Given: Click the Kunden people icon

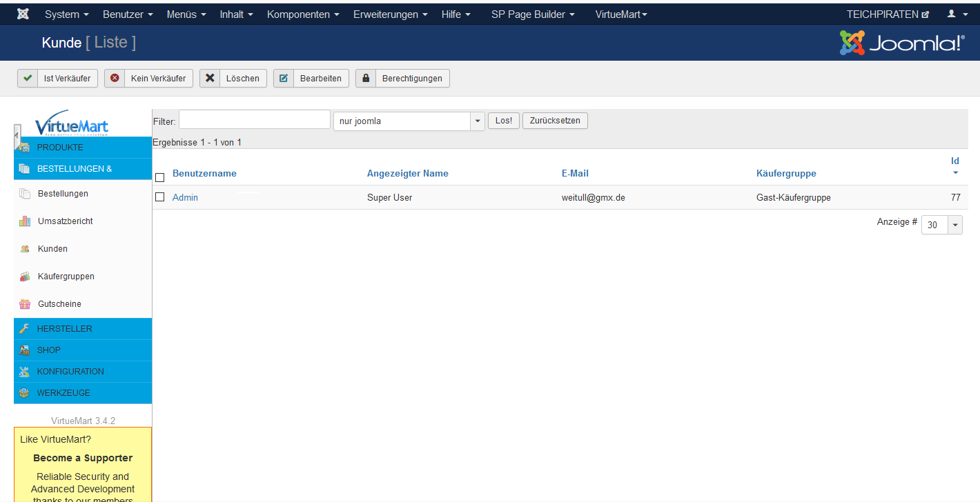Looking at the screenshot, I should click(x=25, y=249).
